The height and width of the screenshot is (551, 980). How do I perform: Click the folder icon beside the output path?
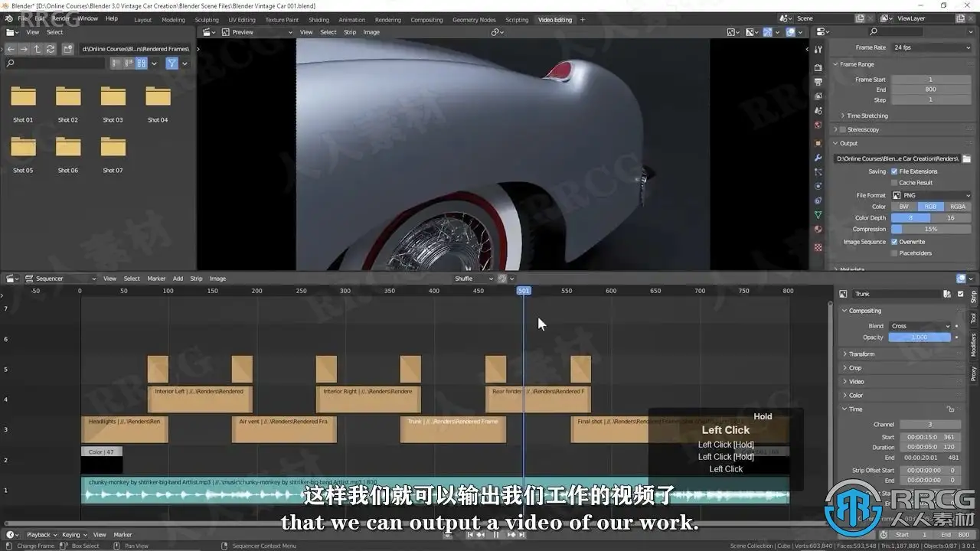(966, 158)
